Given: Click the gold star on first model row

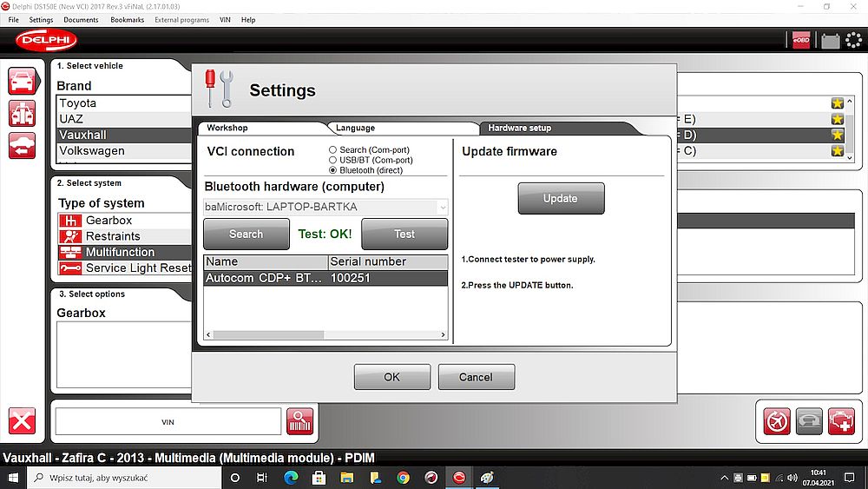Looking at the screenshot, I should (x=837, y=103).
